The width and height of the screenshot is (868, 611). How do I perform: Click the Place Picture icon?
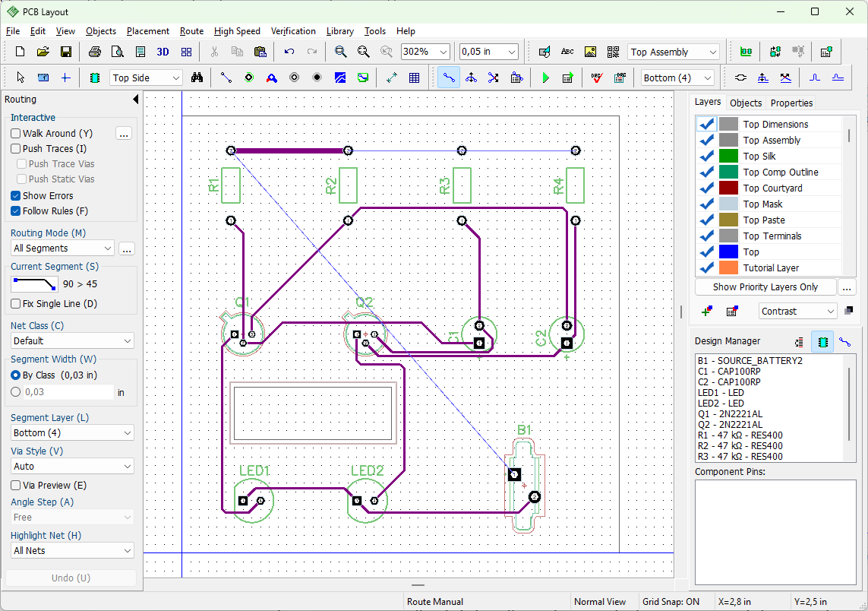(590, 52)
